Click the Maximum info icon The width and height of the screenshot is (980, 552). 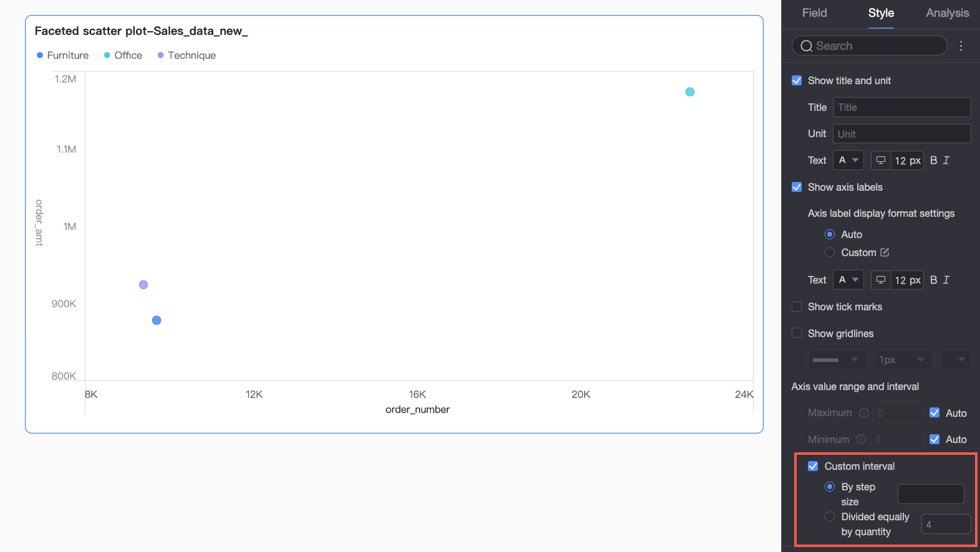[864, 413]
